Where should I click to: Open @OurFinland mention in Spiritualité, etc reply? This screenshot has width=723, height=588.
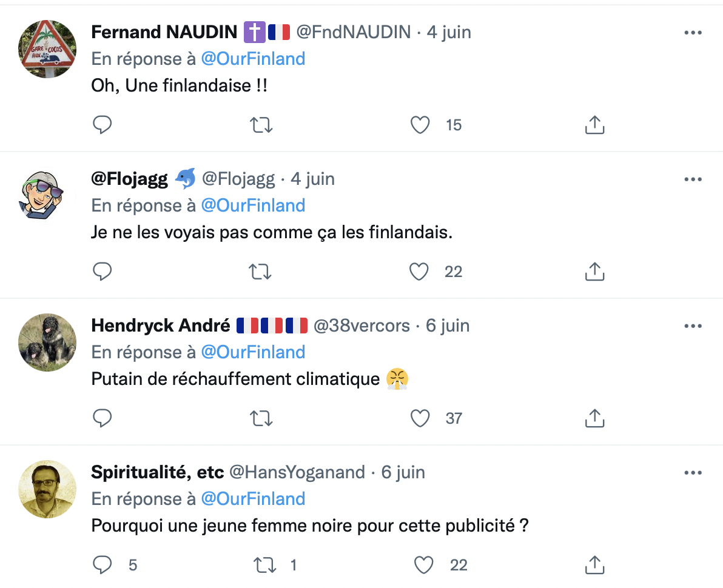pyautogui.click(x=253, y=499)
